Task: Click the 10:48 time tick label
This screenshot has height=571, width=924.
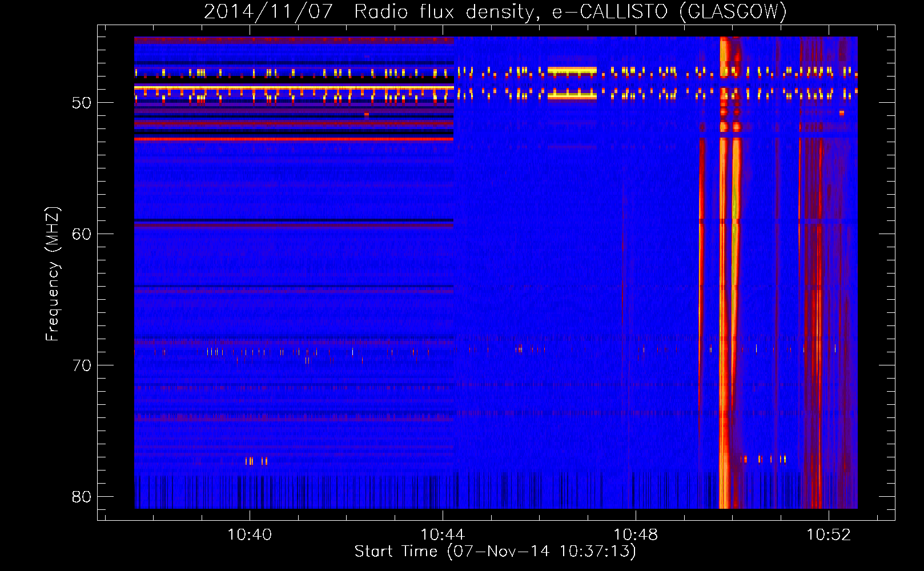Action: coord(636,535)
